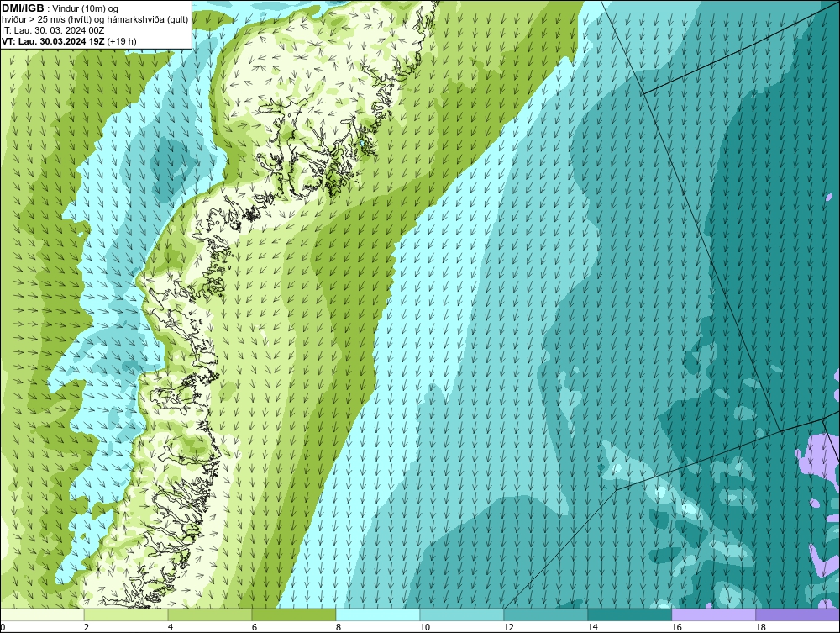The height and width of the screenshot is (633, 840).
Task: Click the scale label '16'
Action: [x=676, y=627]
